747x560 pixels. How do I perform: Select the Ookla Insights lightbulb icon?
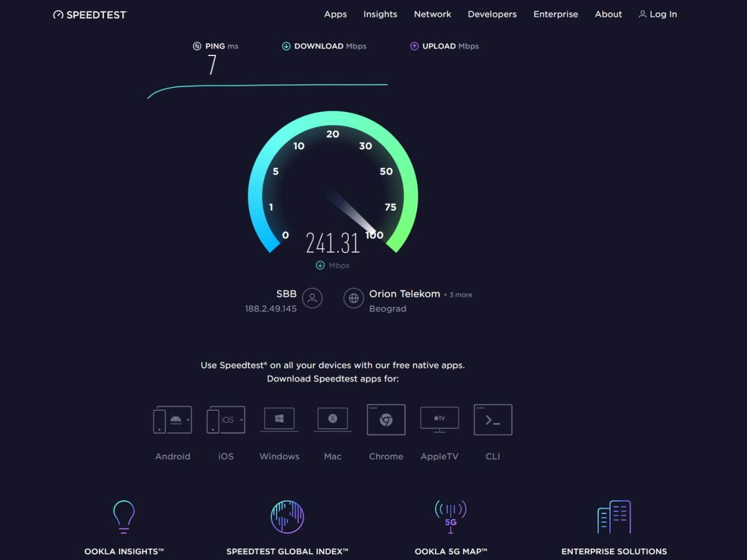pos(123,516)
